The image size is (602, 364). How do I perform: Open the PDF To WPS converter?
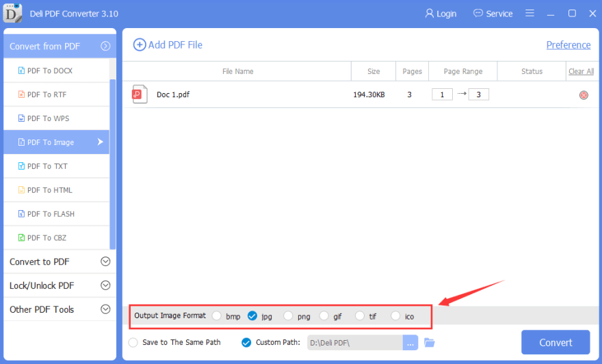click(56, 118)
